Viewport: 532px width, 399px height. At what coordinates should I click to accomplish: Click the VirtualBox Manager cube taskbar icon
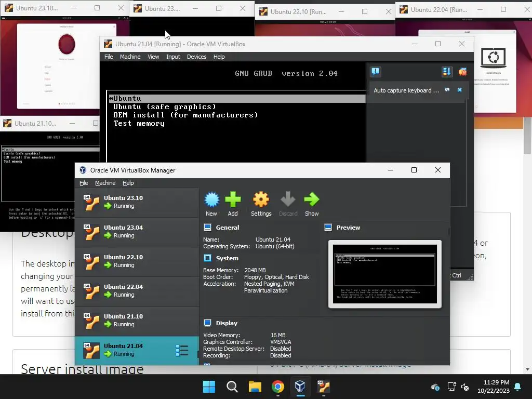[300, 387]
